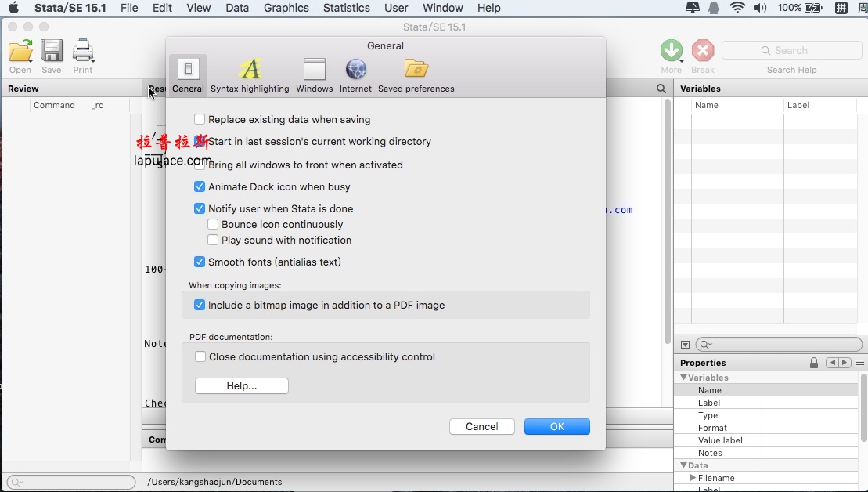Select the Notes row in Properties

point(766,453)
